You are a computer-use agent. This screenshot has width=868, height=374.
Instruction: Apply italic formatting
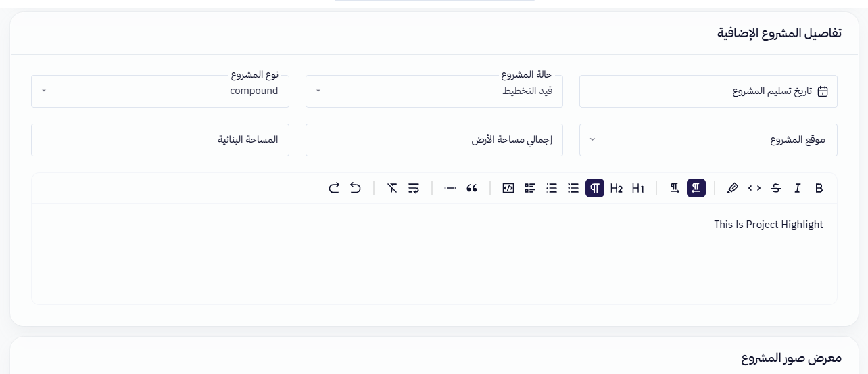[798, 188]
